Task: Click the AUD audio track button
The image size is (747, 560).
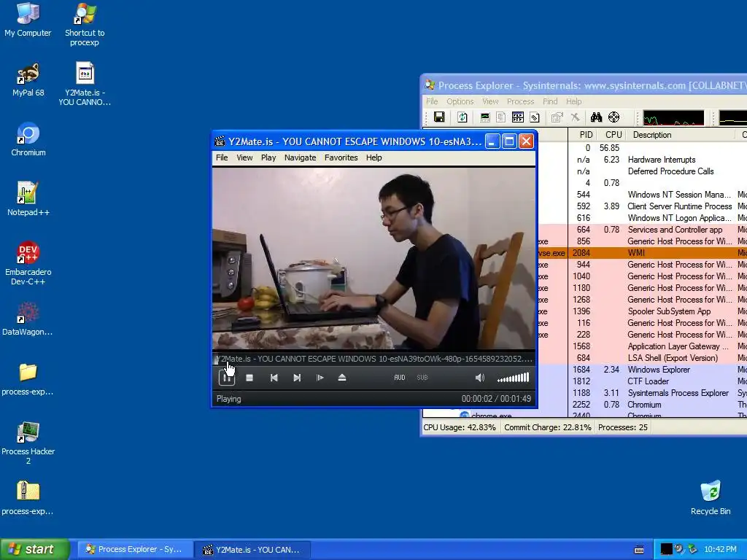Action: 400,378
